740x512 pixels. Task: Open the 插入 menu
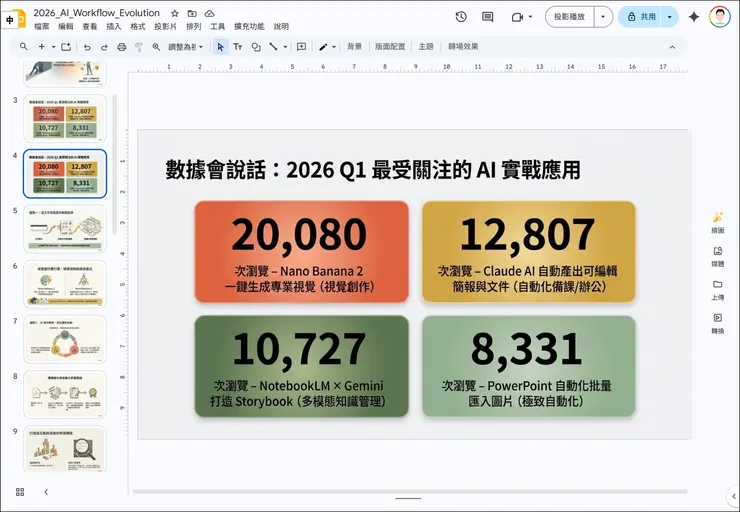tap(114, 26)
